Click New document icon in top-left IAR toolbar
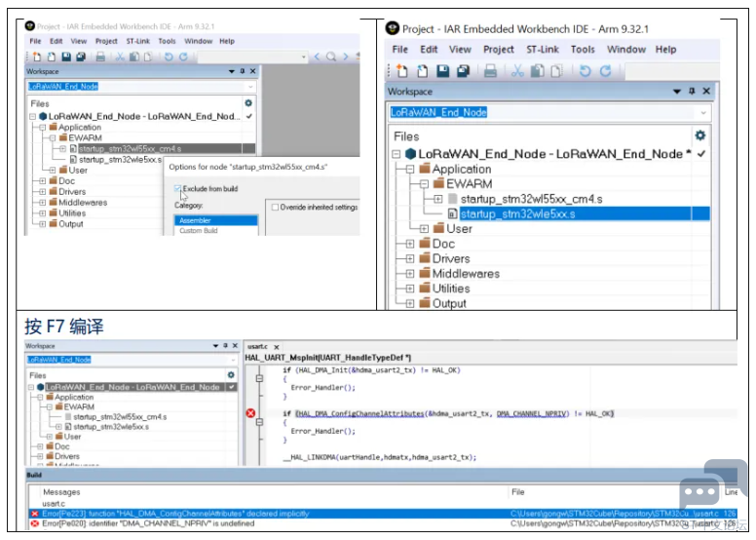The height and width of the screenshot is (540, 756). 37,57
